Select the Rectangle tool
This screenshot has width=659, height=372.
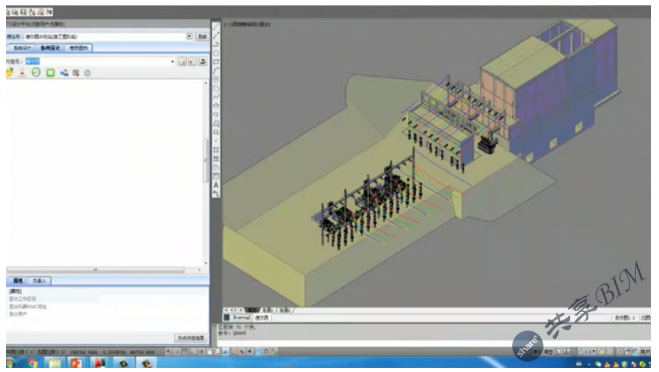[x=216, y=62]
